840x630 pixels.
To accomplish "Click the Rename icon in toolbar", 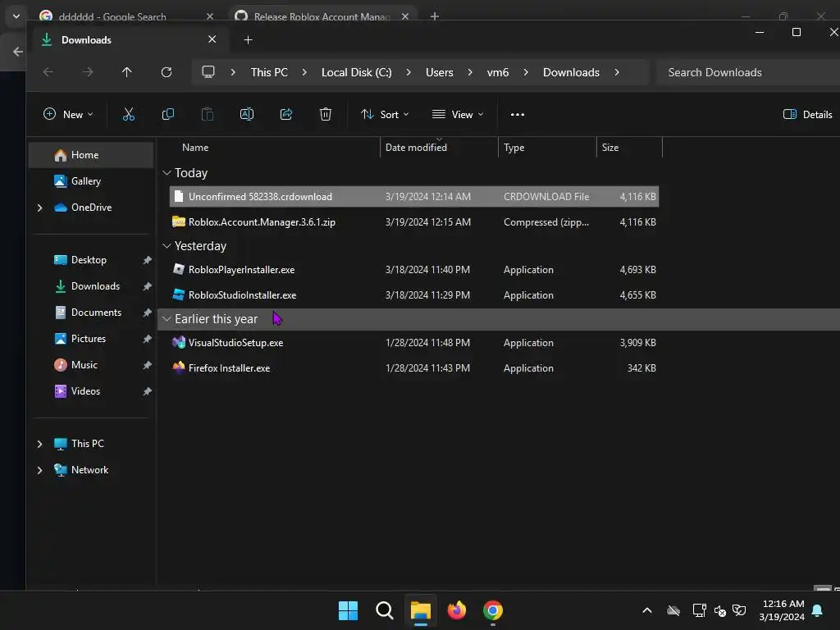I will (x=246, y=114).
